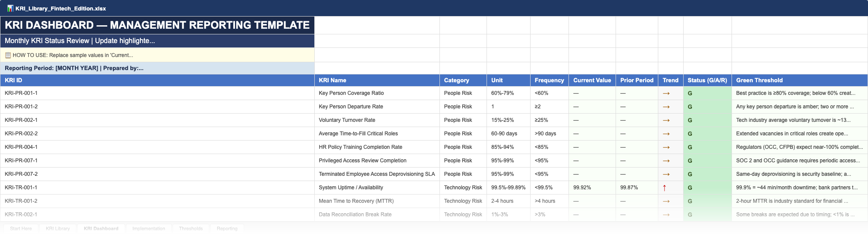868x235 pixels.
Task: Click the green status cell for Voluntary Turnover Rate
Action: pos(708,120)
